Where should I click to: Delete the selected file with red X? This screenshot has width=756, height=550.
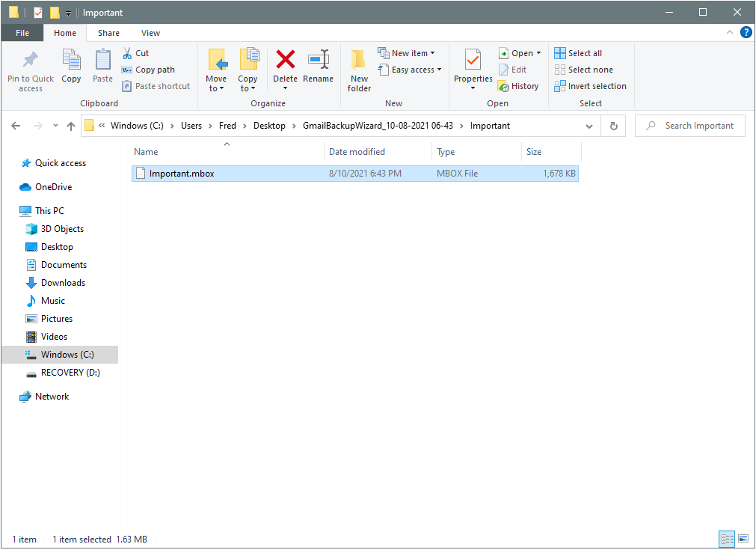pyautogui.click(x=285, y=60)
